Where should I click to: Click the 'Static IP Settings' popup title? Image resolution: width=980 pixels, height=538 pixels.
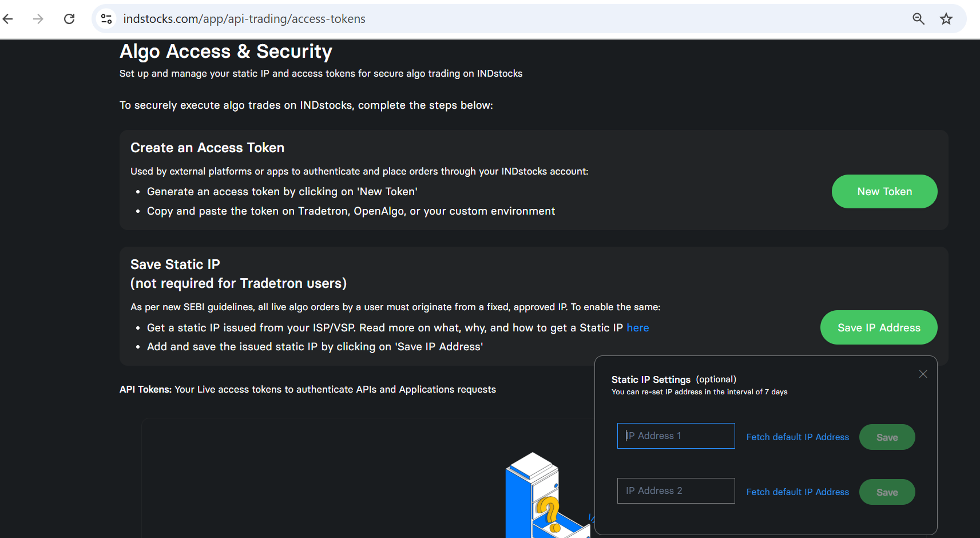point(651,379)
